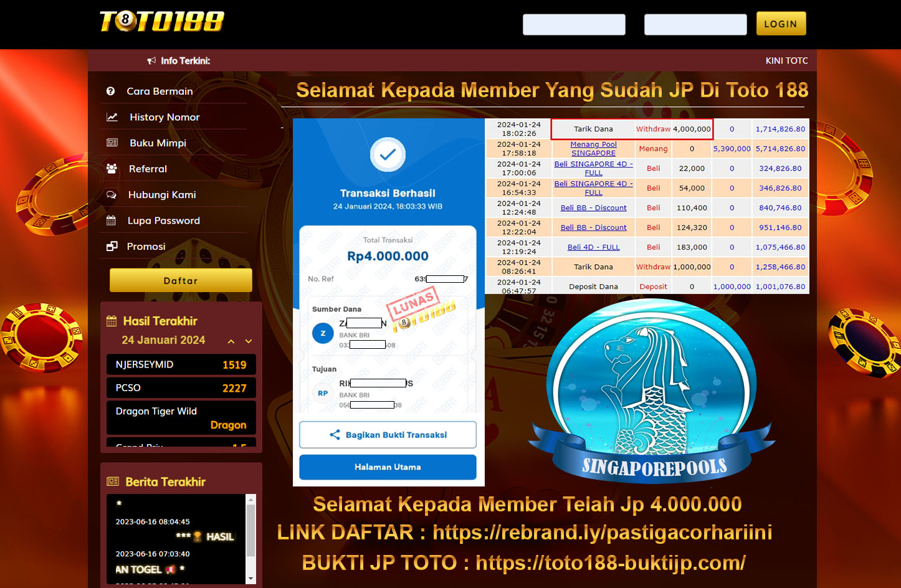Click Beli SINGAPORE 4D - FULL at 17:00:06

point(593,168)
